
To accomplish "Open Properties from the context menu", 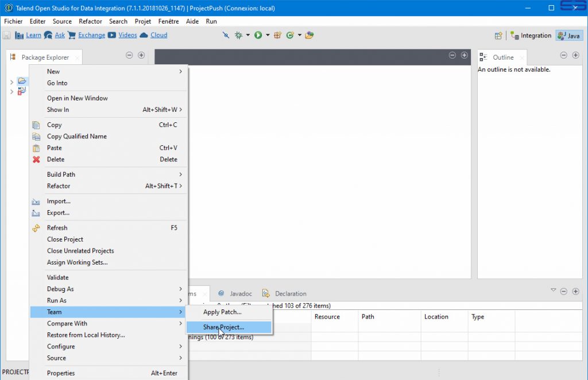I will (x=109, y=373).
